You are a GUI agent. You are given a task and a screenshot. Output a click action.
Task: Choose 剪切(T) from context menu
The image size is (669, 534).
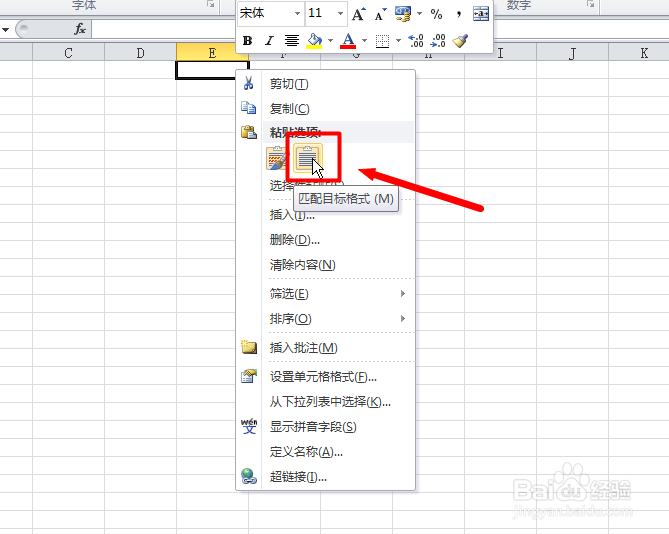(326, 84)
